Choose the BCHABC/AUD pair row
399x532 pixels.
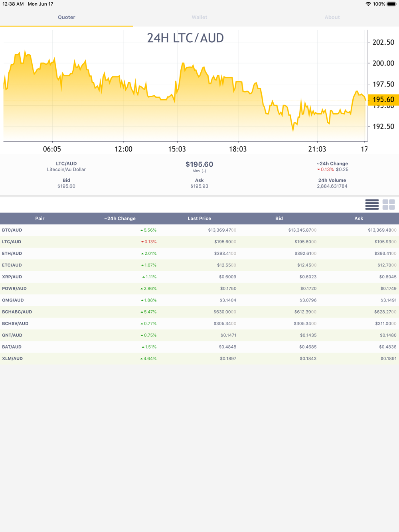tap(17, 312)
